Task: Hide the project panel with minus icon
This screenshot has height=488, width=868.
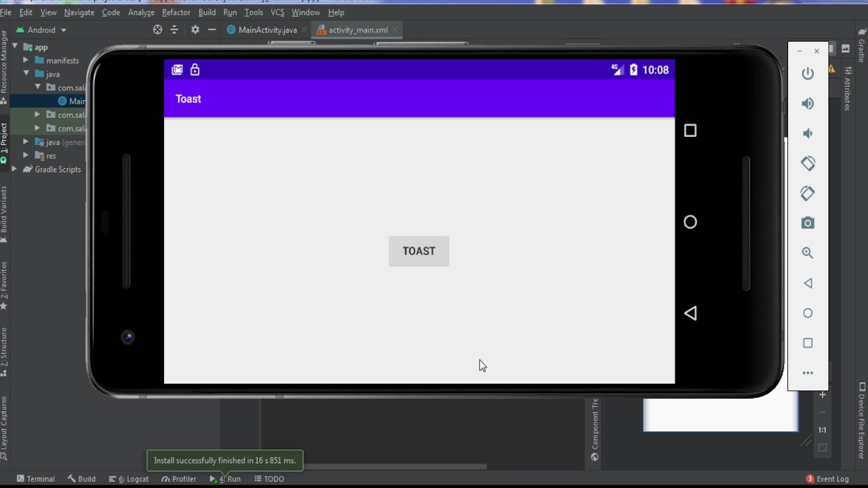Action: (x=212, y=30)
